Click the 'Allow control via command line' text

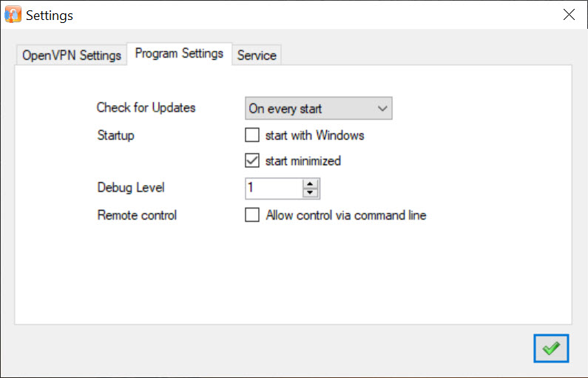point(345,215)
